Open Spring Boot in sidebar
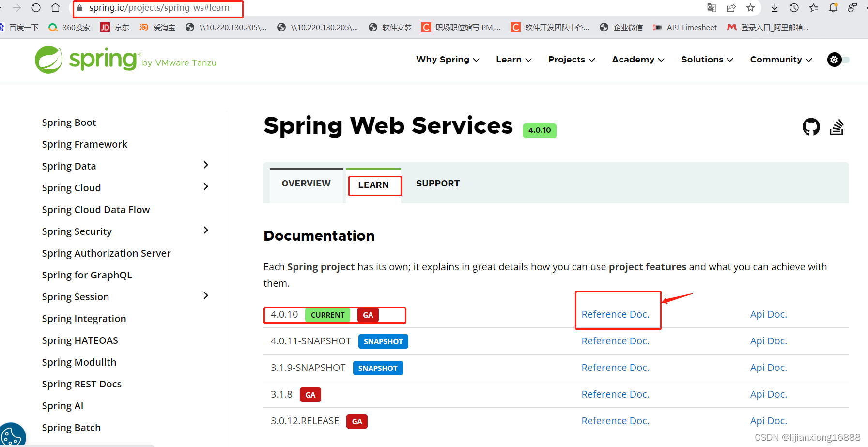The height and width of the screenshot is (447, 868). 69,123
